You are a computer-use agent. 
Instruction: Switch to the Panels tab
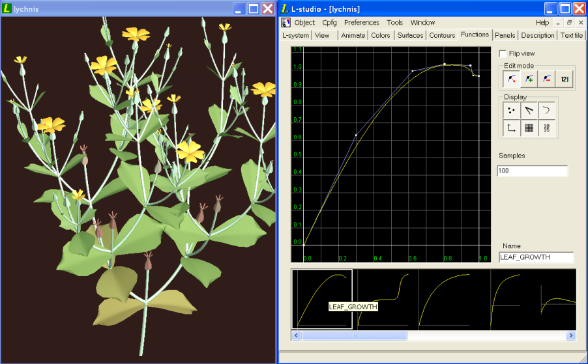pyautogui.click(x=505, y=35)
